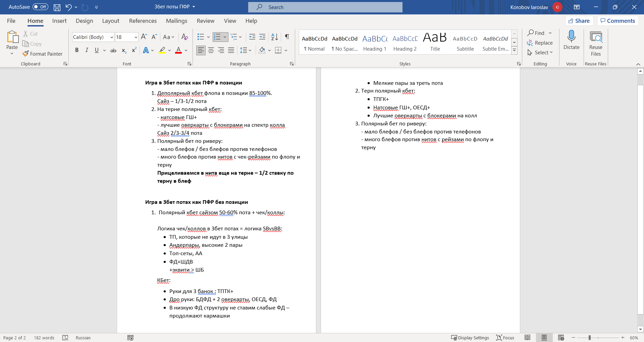The width and height of the screenshot is (644, 342).
Task: Switch to Web Layout view
Action: 561,338
